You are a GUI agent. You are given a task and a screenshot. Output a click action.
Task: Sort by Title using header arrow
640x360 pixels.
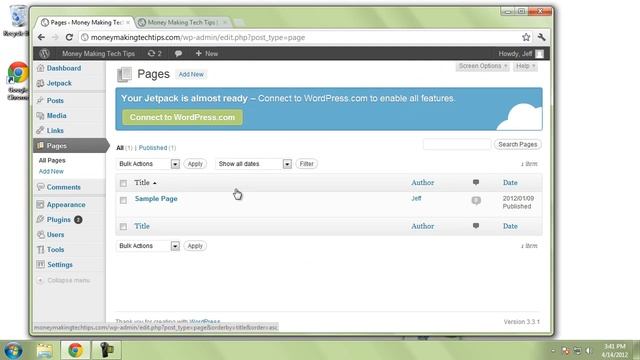[x=155, y=183]
